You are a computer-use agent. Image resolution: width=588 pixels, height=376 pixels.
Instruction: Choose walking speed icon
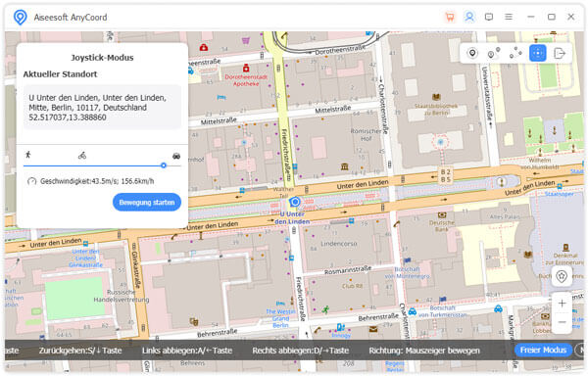coord(28,155)
